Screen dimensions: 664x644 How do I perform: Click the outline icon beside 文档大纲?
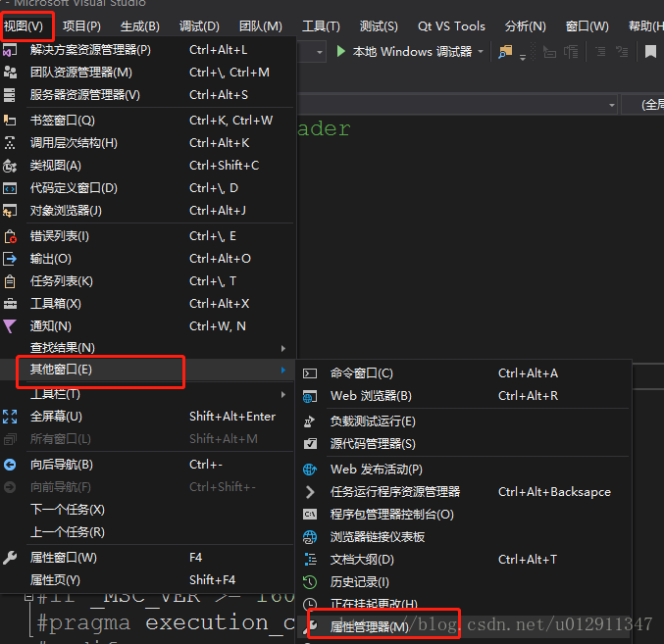tap(310, 560)
